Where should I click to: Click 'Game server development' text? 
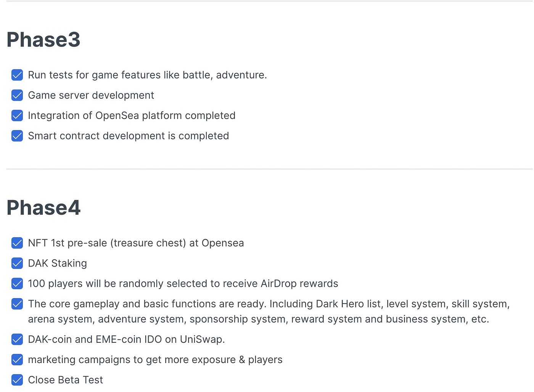coord(91,95)
